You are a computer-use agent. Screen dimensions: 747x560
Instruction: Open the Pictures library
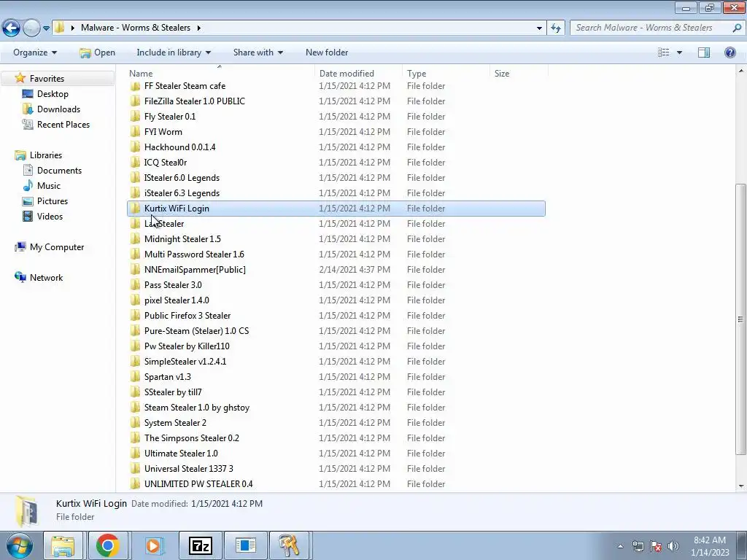[x=53, y=201]
